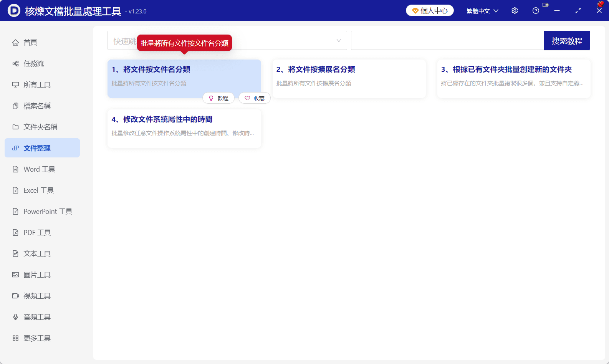This screenshot has height=364, width=609.
Task: Click the monitor icon beside 所有工具
Action: [15, 84]
